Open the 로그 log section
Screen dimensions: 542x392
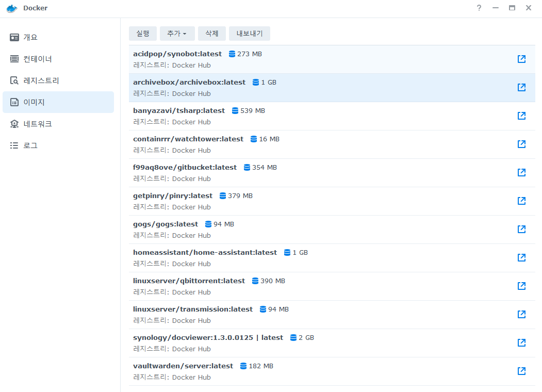point(58,145)
